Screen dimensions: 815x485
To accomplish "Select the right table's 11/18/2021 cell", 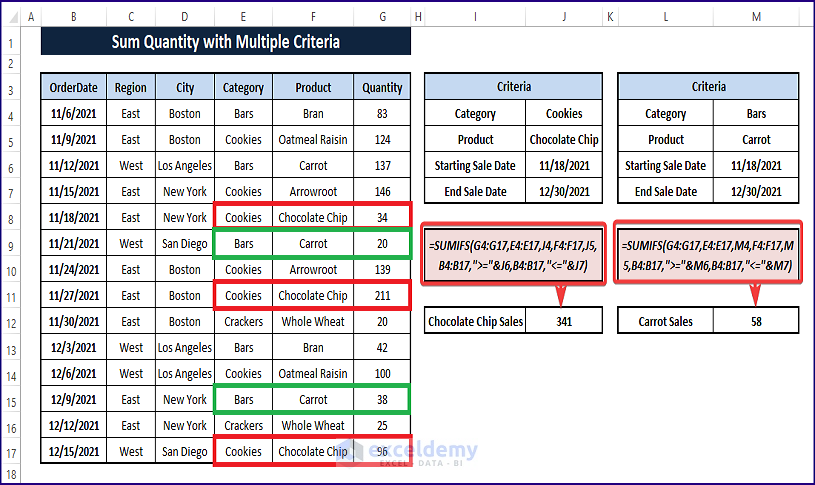I will click(x=756, y=165).
